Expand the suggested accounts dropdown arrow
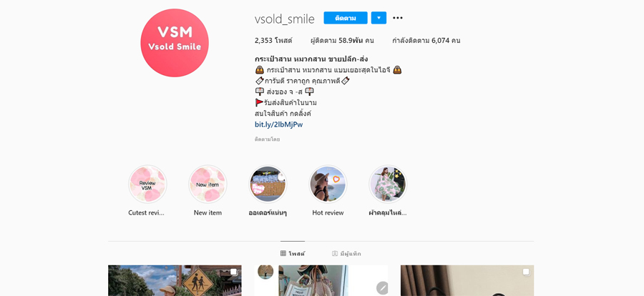This screenshot has height=296, width=644. (379, 18)
